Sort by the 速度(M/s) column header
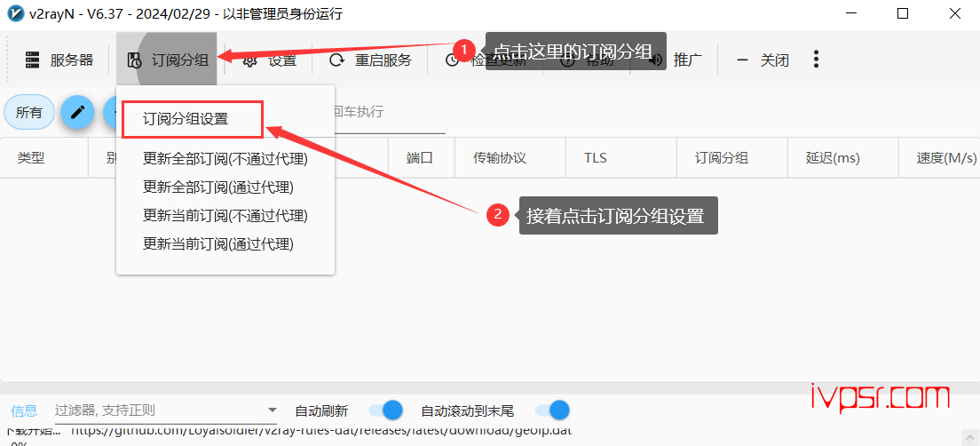This screenshot has width=980, height=446. point(939,157)
